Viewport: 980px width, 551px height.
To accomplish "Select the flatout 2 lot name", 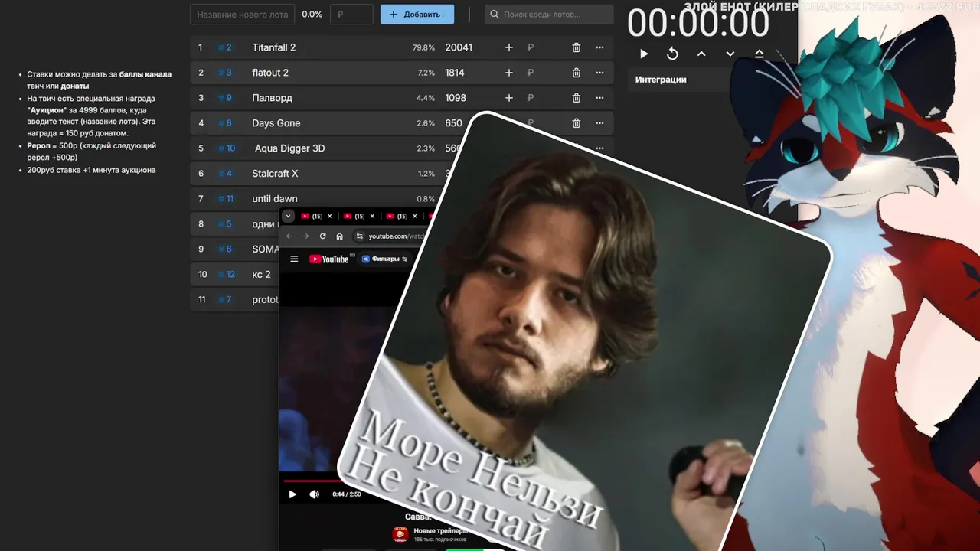I will point(270,73).
